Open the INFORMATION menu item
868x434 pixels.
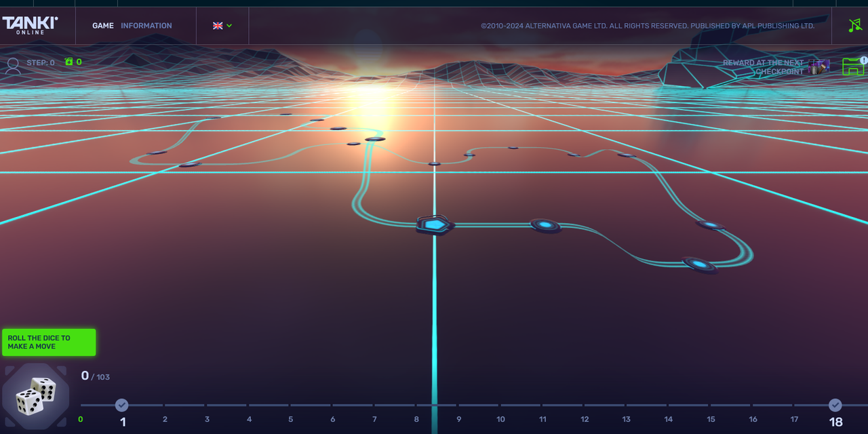146,26
